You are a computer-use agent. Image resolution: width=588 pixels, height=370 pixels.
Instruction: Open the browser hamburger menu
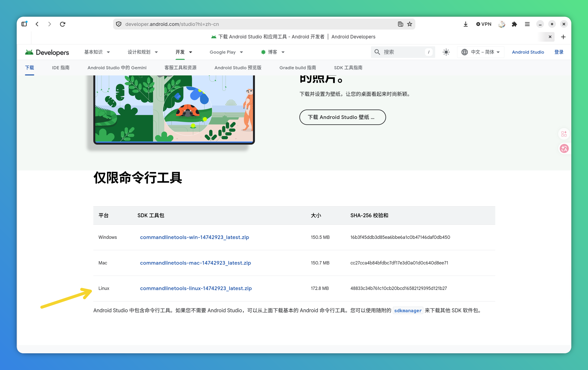click(527, 24)
